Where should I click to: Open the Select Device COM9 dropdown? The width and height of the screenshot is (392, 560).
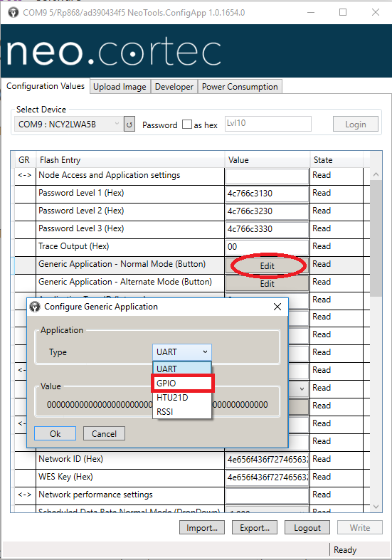coord(68,125)
